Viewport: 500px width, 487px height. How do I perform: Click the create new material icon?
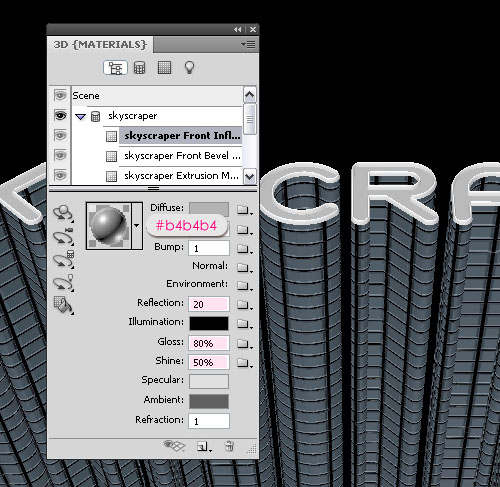[204, 447]
